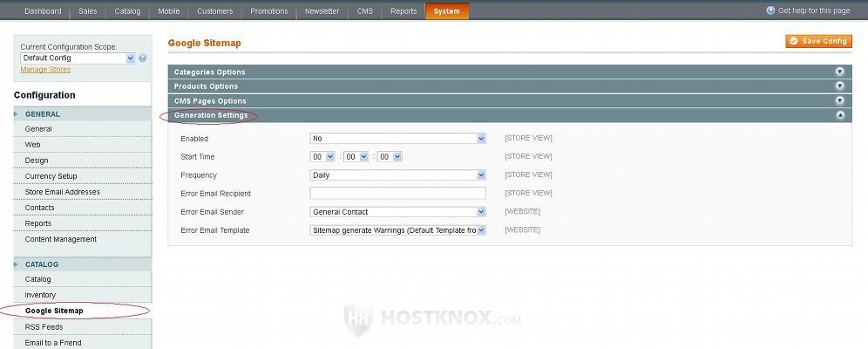868x349 pixels.
Task: Open the Start Time seconds dropdown
Action: pos(390,157)
